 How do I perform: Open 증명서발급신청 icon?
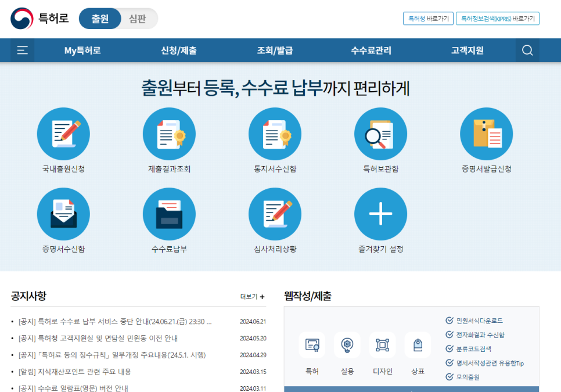tap(487, 134)
